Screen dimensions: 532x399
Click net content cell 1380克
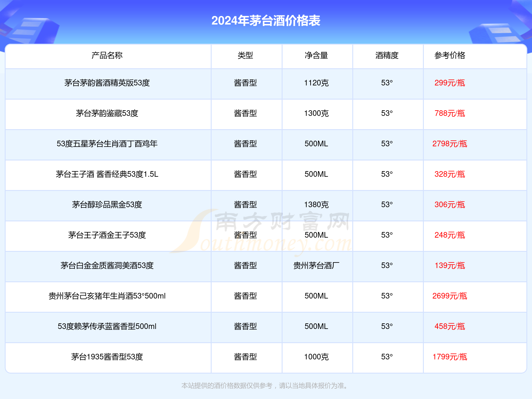click(x=316, y=205)
